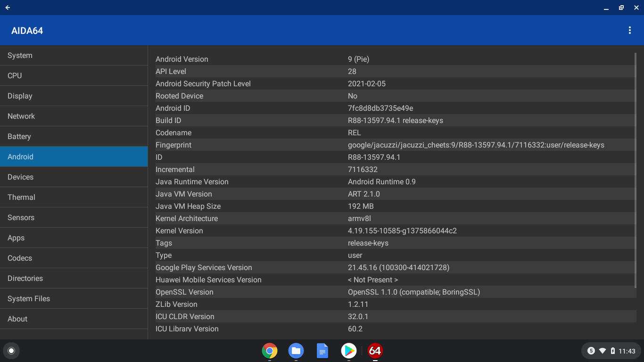Open the Apps section
The image size is (644, 362).
(74, 238)
